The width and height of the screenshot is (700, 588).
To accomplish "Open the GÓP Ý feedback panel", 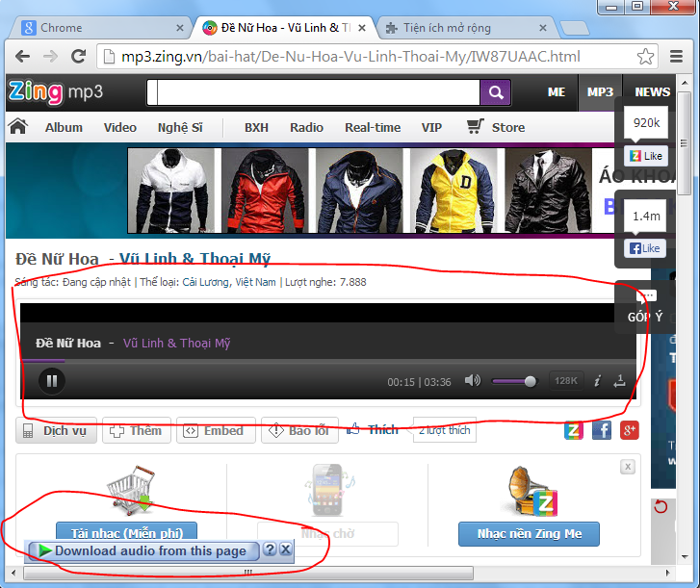I will click(645, 307).
